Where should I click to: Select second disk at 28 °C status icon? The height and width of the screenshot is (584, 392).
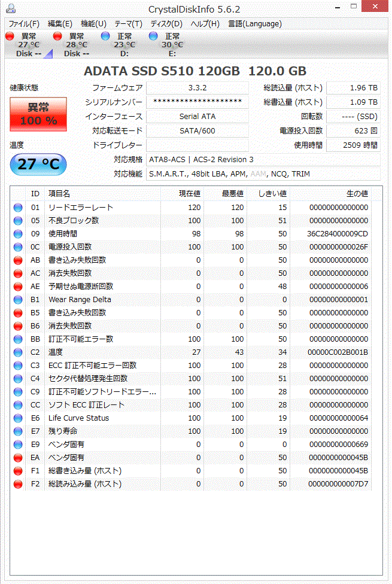coord(57,36)
